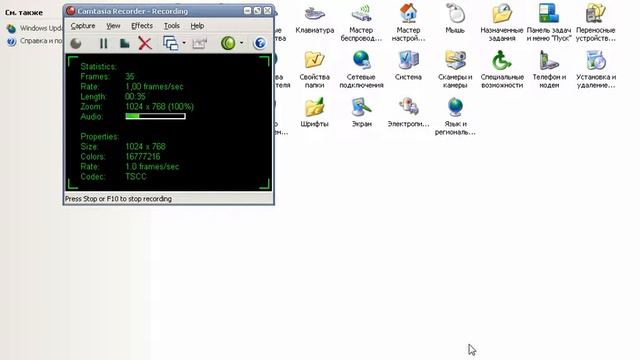Screen dimensions: 640x360
Task: Pause the Camtasia recording
Action: coord(104,43)
